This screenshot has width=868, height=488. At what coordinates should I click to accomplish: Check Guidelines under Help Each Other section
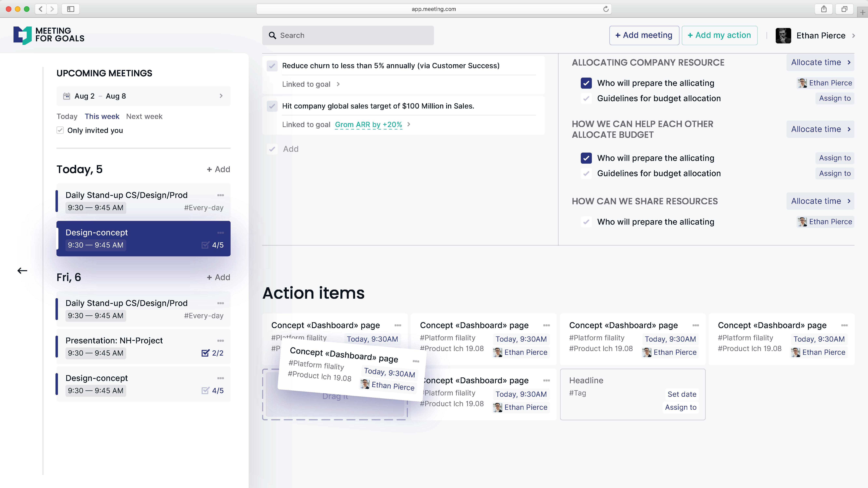tap(586, 173)
